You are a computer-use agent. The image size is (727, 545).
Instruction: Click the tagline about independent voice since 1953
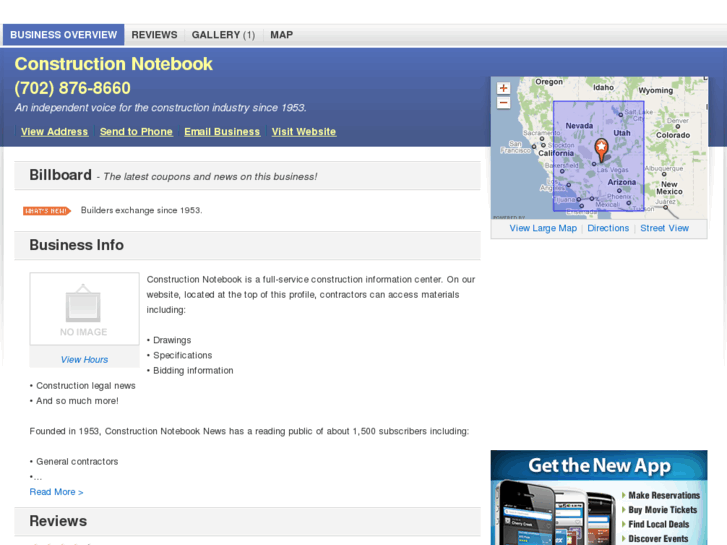160,108
